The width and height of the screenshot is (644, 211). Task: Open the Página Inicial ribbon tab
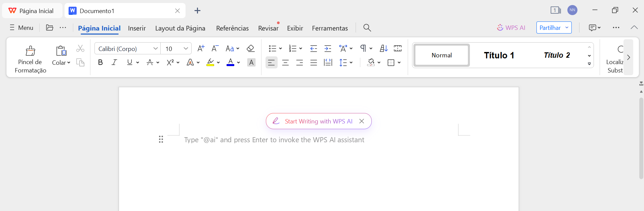pyautogui.click(x=99, y=28)
